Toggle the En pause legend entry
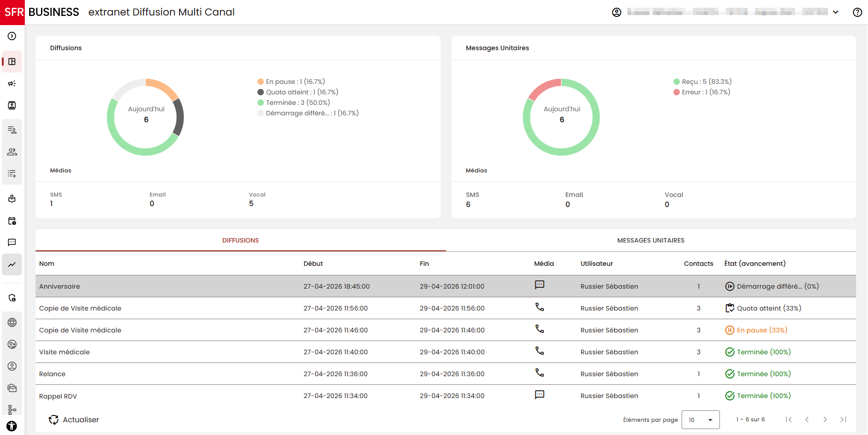The width and height of the screenshot is (868, 435). 291,82
